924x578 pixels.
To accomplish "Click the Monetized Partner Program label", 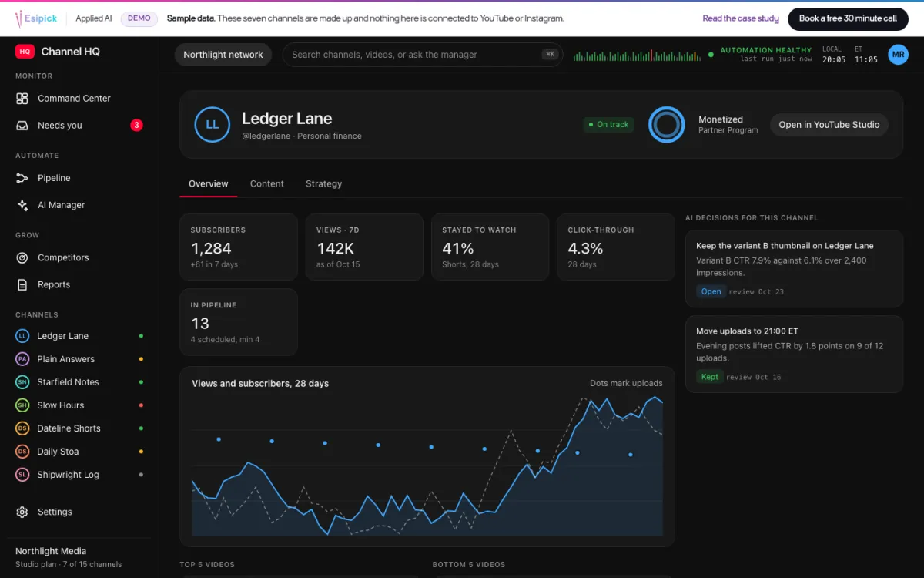I will click(x=728, y=125).
